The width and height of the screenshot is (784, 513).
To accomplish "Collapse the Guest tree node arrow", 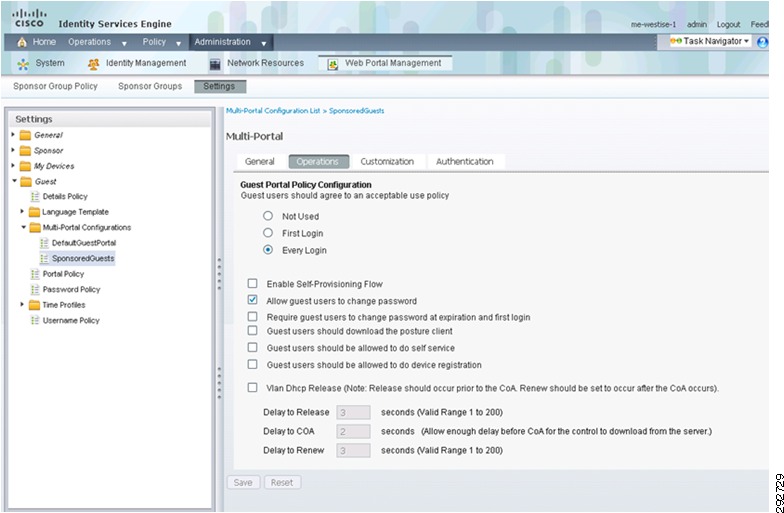I will [x=14, y=181].
